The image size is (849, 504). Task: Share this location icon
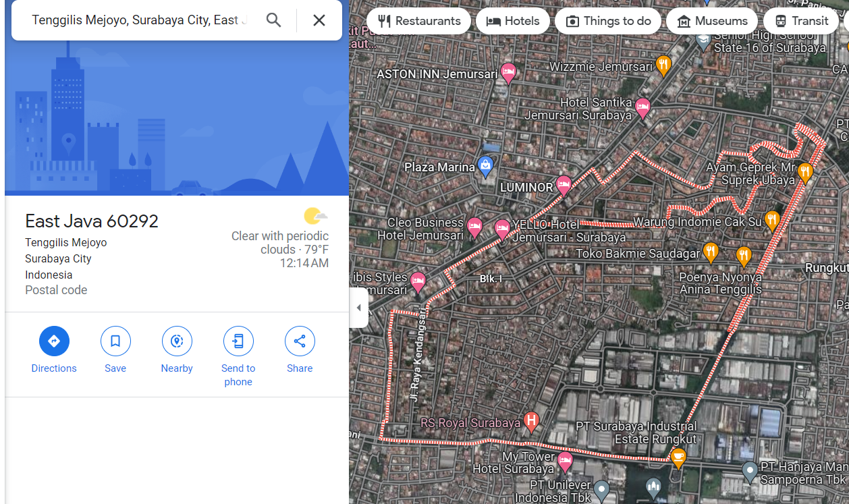pos(300,341)
